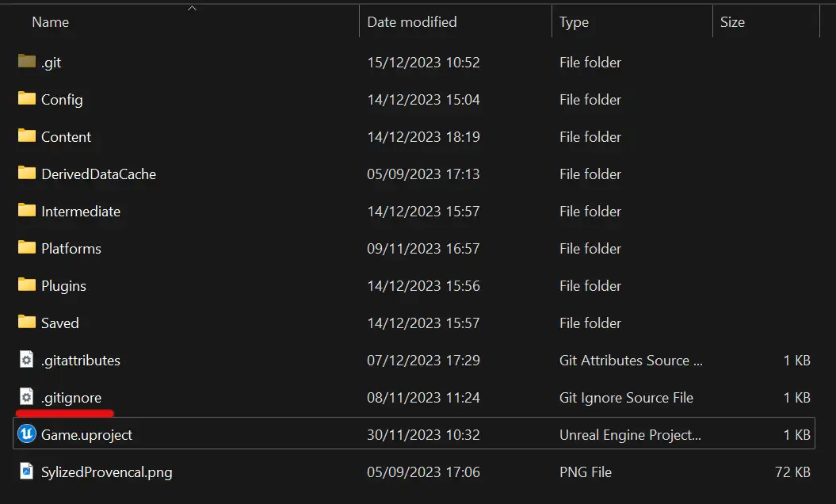
Task: Open the SylizedProvencal.png image icon
Action: pos(25,471)
